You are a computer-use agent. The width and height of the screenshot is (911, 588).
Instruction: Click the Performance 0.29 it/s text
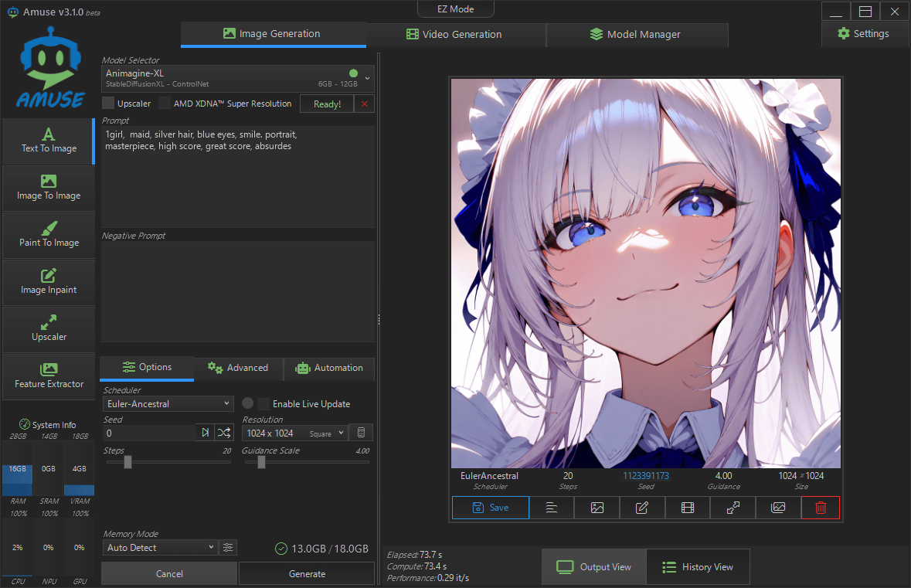click(428, 577)
